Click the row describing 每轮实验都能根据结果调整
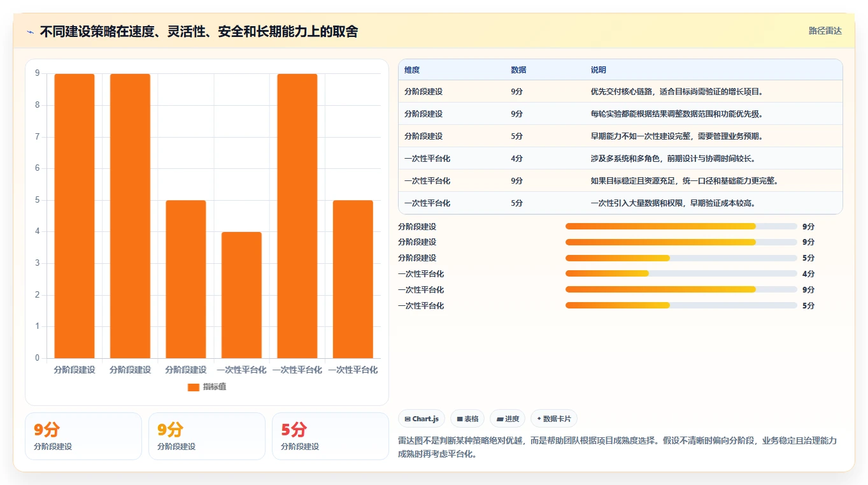 pos(620,113)
